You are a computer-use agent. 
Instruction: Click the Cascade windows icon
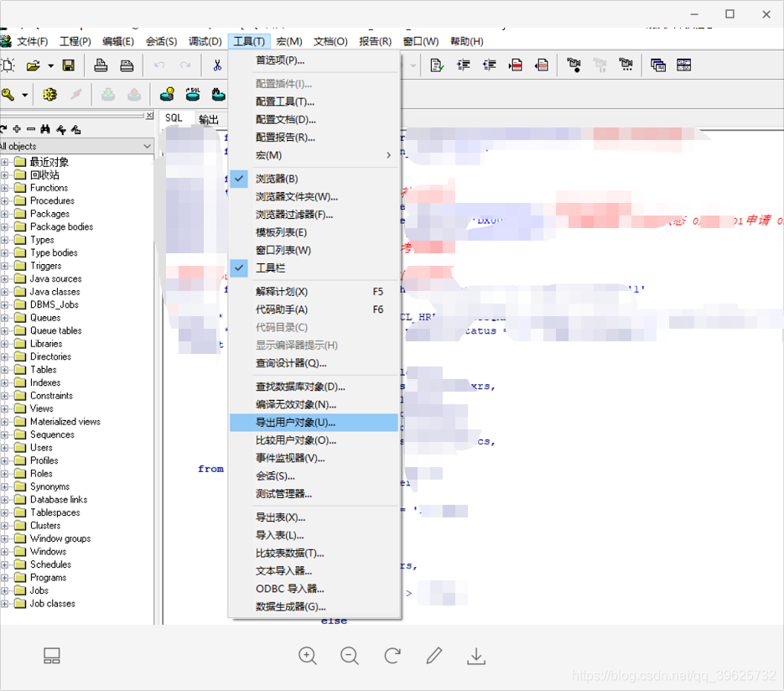[658, 65]
